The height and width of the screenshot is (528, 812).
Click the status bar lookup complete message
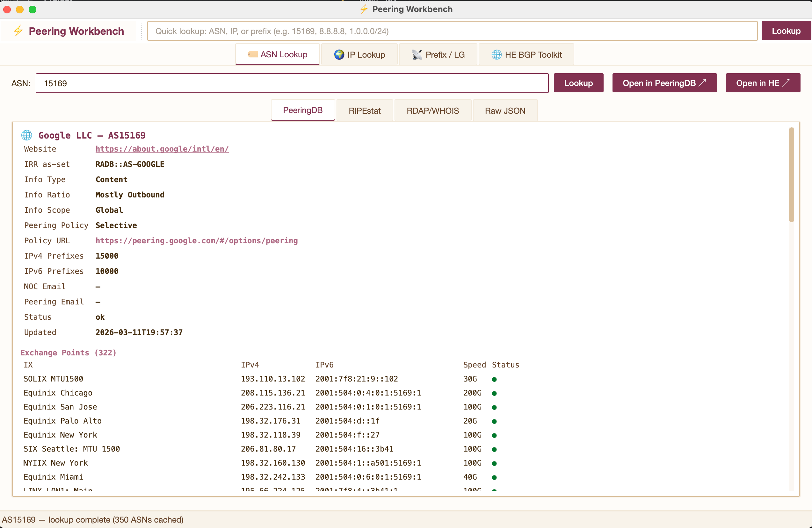(x=92, y=519)
